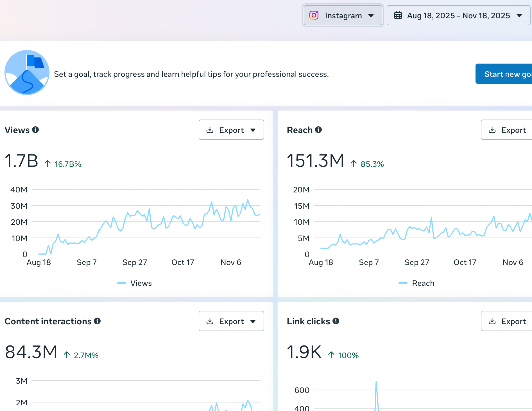Image resolution: width=532 pixels, height=411 pixels.
Task: Expand Export dropdown arrow in Views card
Action: [x=253, y=130]
